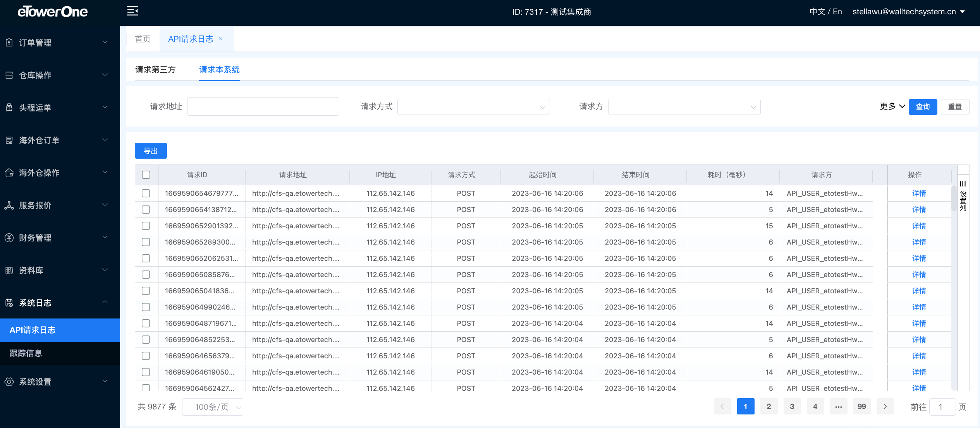Collapse the 系统日志 menu chevron
This screenshot has height=428, width=980.
[x=105, y=302]
